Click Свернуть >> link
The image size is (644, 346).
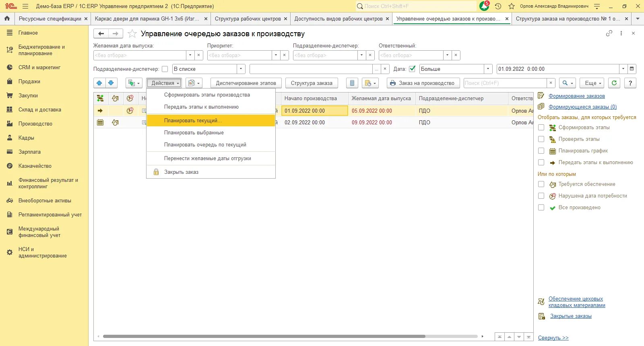point(553,338)
